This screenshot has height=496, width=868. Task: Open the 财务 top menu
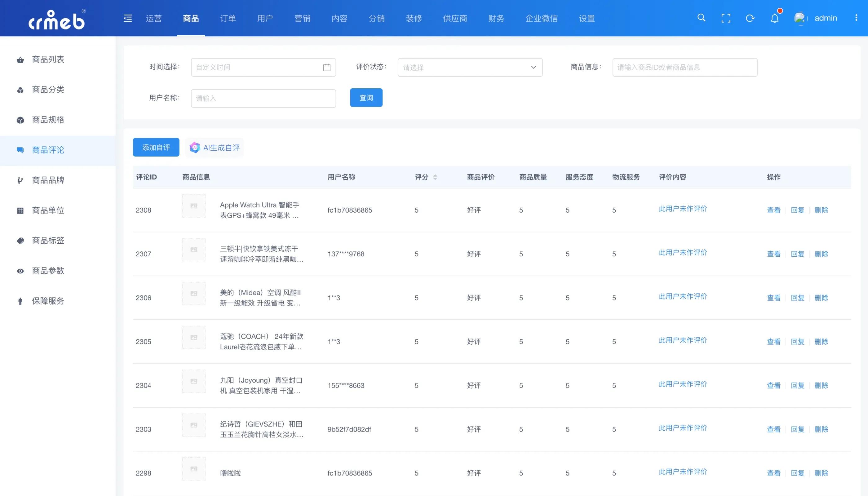click(x=496, y=18)
